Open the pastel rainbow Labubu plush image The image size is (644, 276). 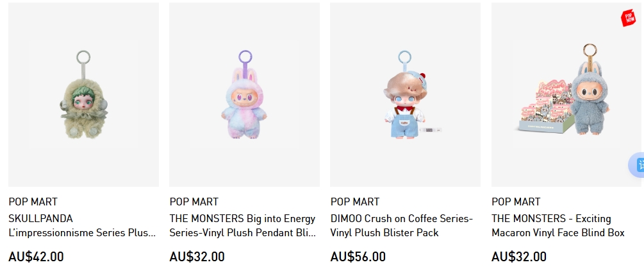[x=244, y=94]
